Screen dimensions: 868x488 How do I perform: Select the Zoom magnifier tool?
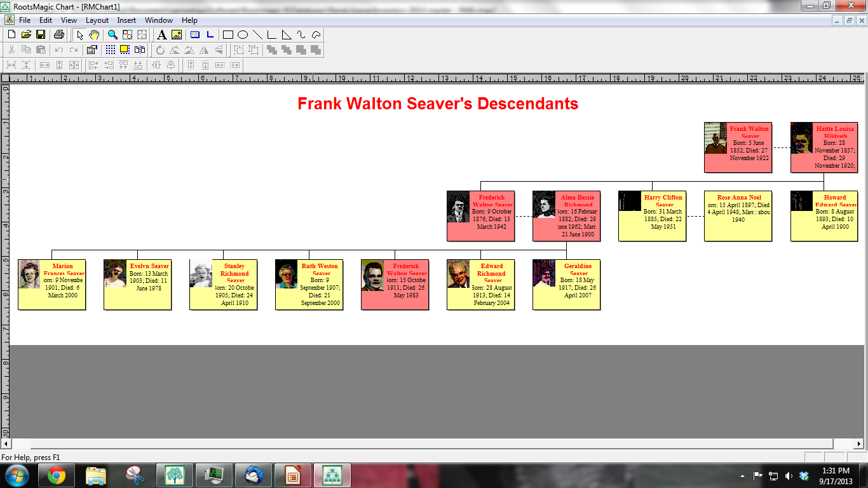click(112, 35)
